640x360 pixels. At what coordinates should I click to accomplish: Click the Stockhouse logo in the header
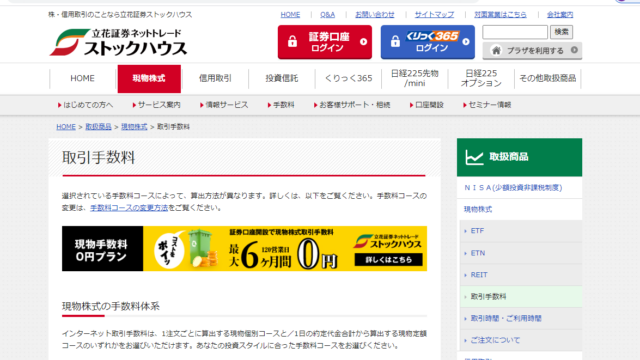tap(118, 42)
